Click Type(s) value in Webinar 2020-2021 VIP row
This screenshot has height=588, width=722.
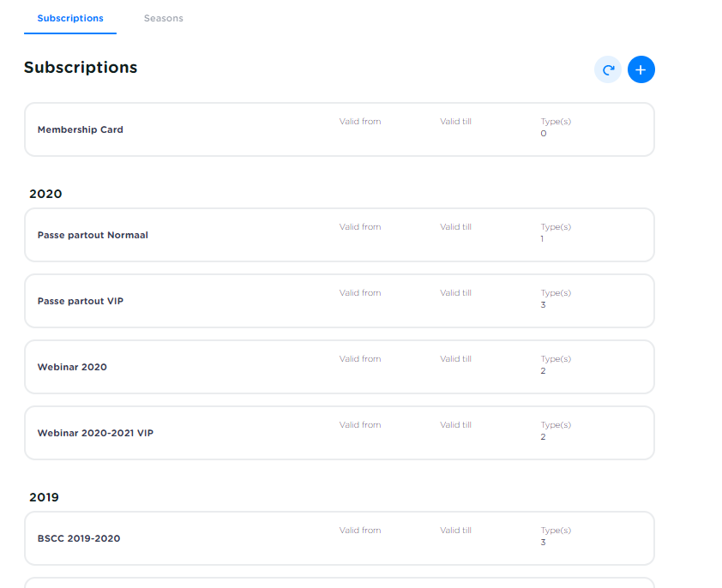point(544,437)
